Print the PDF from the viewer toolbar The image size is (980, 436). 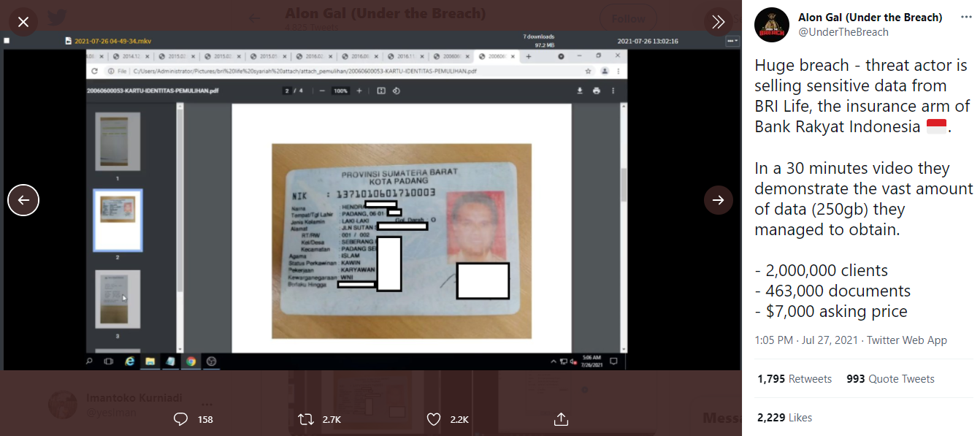(x=597, y=91)
